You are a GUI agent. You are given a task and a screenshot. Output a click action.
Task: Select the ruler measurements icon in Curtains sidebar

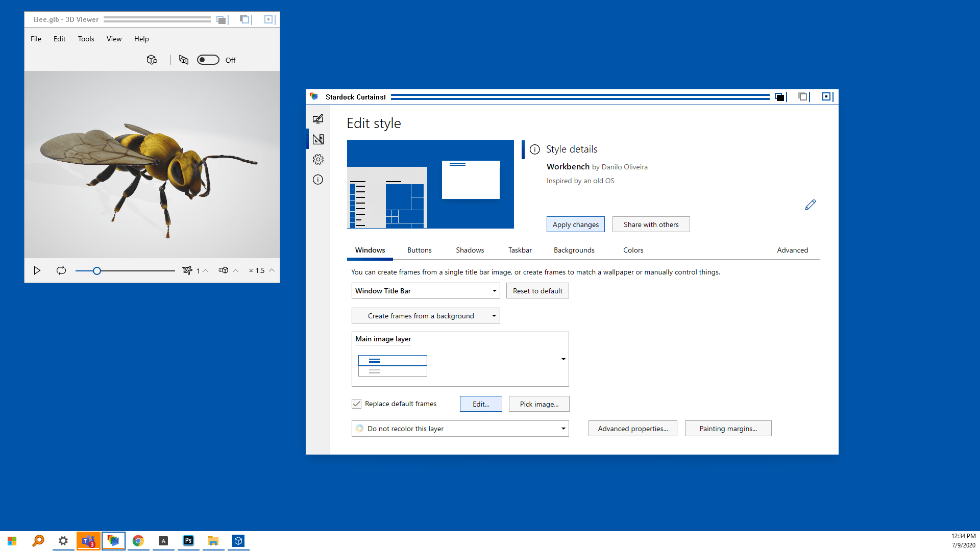318,139
